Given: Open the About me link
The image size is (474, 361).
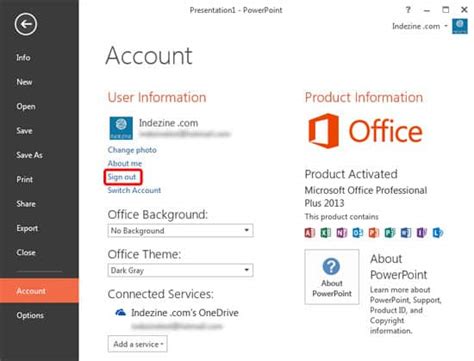Looking at the screenshot, I should coord(125,163).
